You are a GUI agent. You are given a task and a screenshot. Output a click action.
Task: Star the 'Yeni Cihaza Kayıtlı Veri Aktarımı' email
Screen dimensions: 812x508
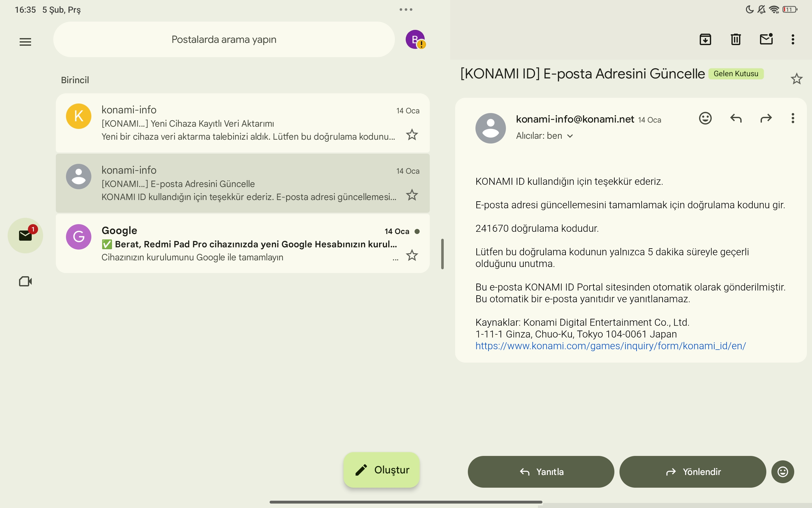(412, 135)
